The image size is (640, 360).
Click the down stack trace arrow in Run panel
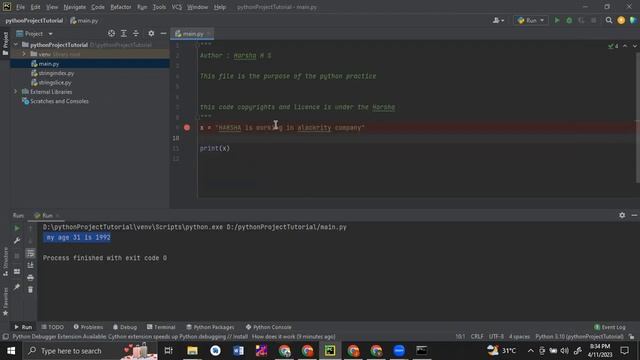pos(30,240)
